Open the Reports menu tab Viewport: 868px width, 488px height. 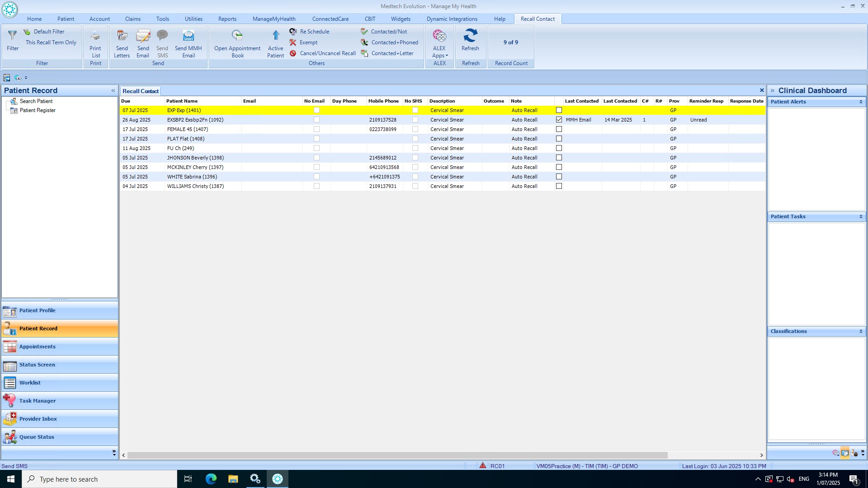click(227, 19)
